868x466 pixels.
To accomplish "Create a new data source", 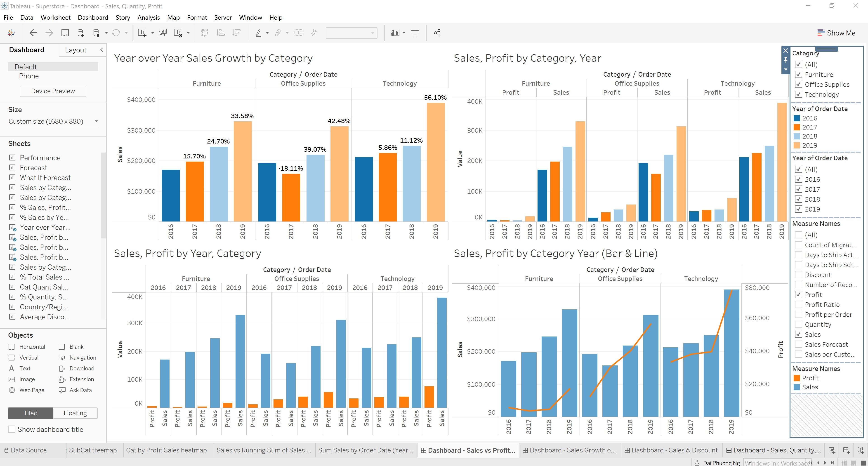I will pos(80,32).
